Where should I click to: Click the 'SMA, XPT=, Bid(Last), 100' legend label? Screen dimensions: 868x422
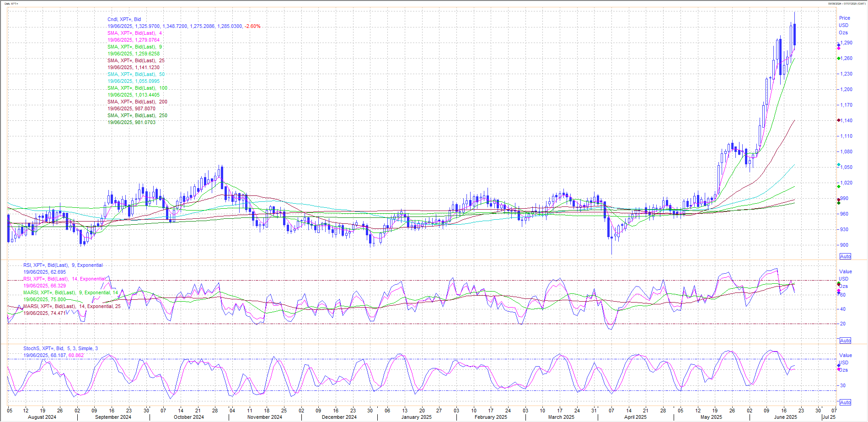click(137, 88)
